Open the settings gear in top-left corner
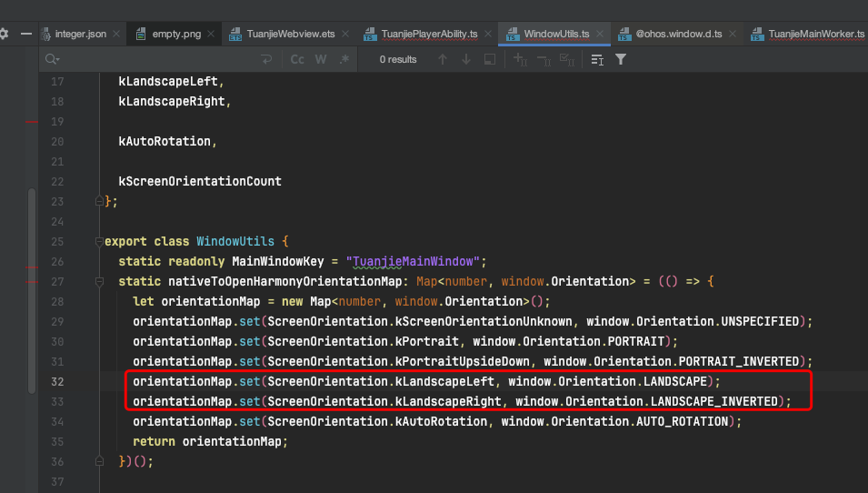The height and width of the screenshot is (493, 868). pyautogui.click(x=4, y=34)
